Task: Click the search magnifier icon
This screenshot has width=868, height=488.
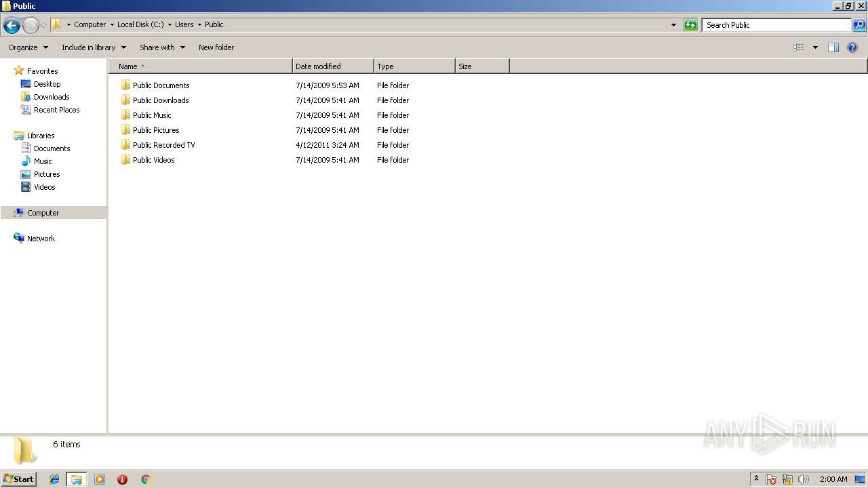Action: [859, 25]
